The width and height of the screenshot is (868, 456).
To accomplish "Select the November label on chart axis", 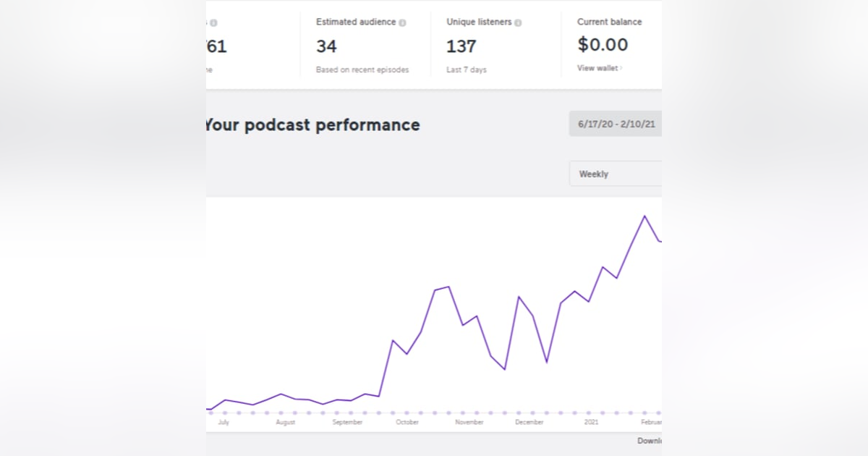I will (469, 422).
